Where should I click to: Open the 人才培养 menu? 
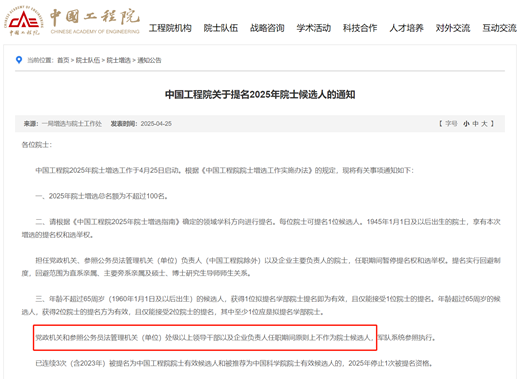coord(406,28)
